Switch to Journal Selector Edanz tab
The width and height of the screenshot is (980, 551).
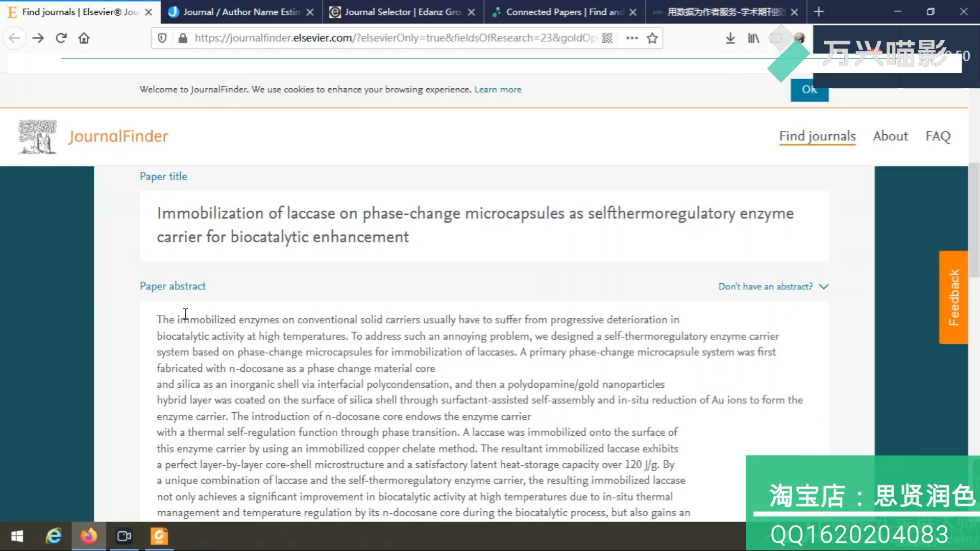pos(403,12)
